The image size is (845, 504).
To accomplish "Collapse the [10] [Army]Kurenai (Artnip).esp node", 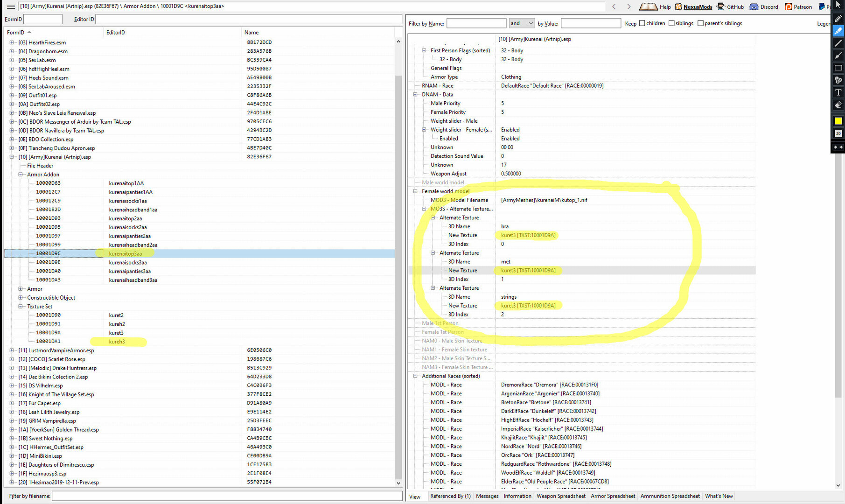I will point(12,157).
